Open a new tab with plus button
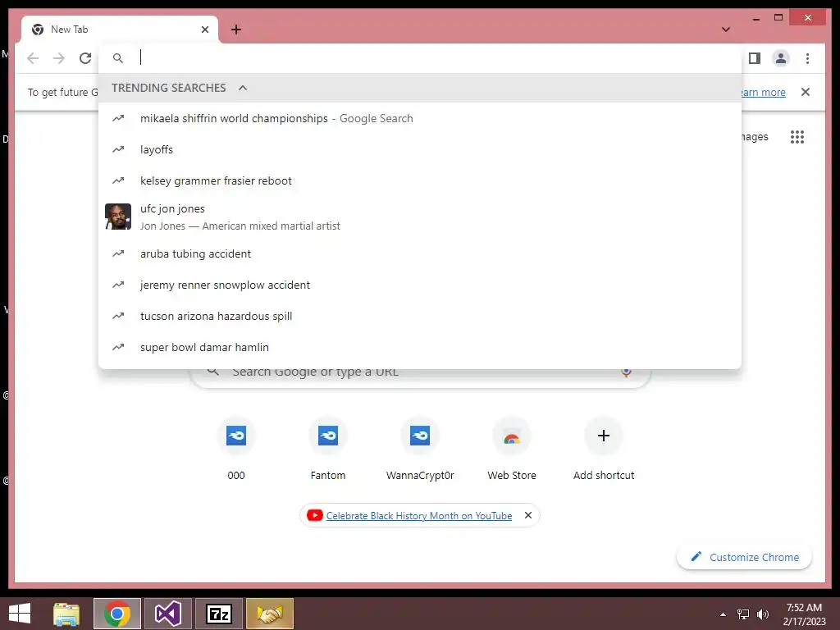 236,30
